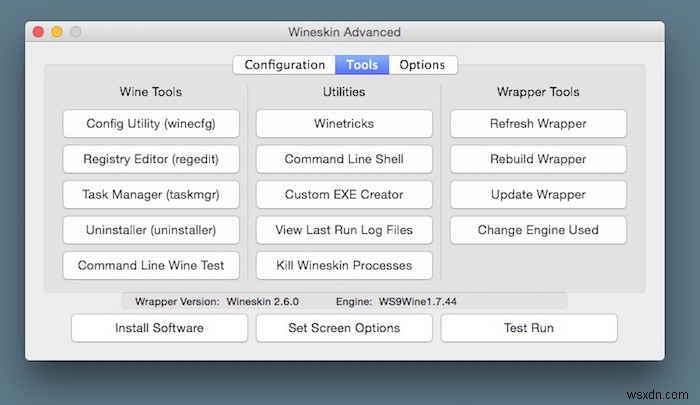700x405 pixels.
Task: Open Custom EXE Creator
Action: pyautogui.click(x=344, y=194)
